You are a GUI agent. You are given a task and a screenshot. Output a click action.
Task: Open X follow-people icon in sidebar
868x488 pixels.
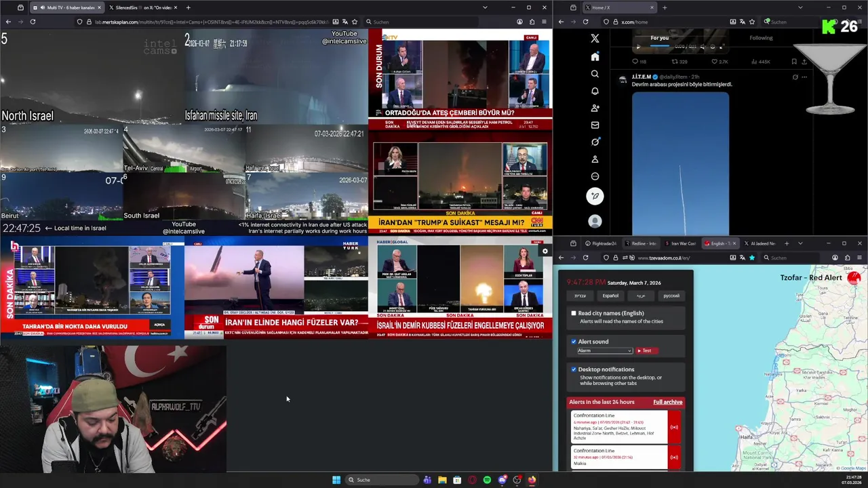click(595, 108)
